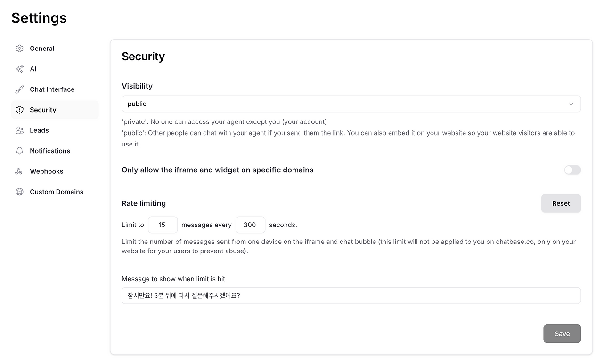Click the messages limit field showing 15
Screen dimensions: 603x364
163,225
